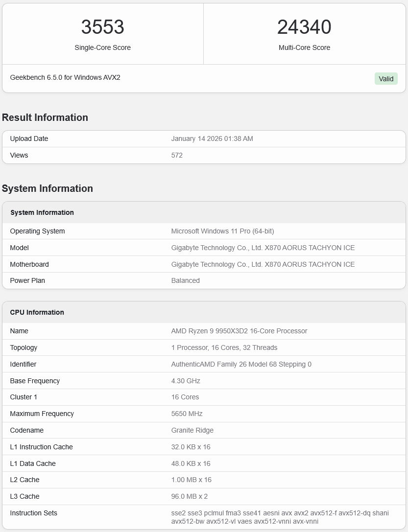The image size is (408, 532).
Task: Click the System Information table header
Action: [x=42, y=212]
